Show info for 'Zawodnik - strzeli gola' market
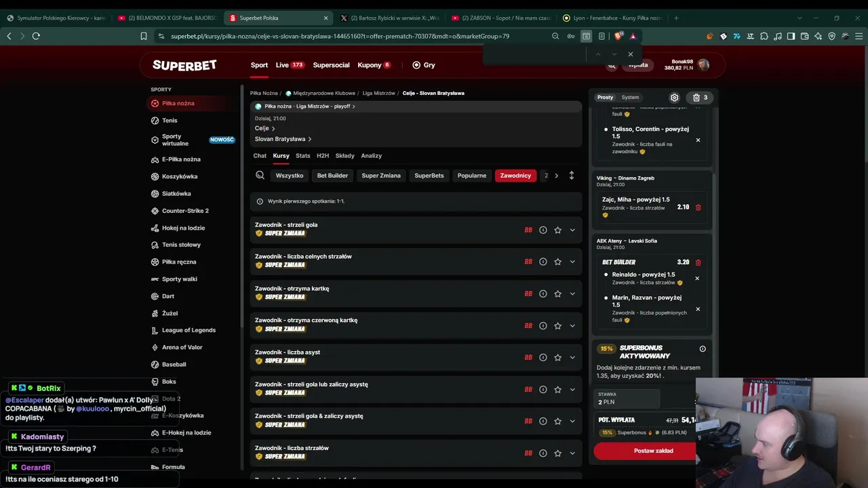868x488 pixels. click(x=542, y=230)
